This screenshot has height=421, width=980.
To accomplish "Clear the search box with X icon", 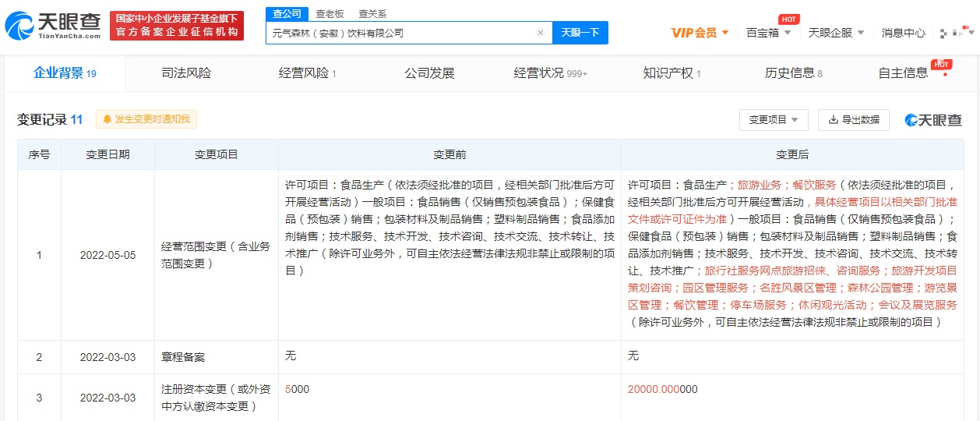I will pyautogui.click(x=541, y=34).
